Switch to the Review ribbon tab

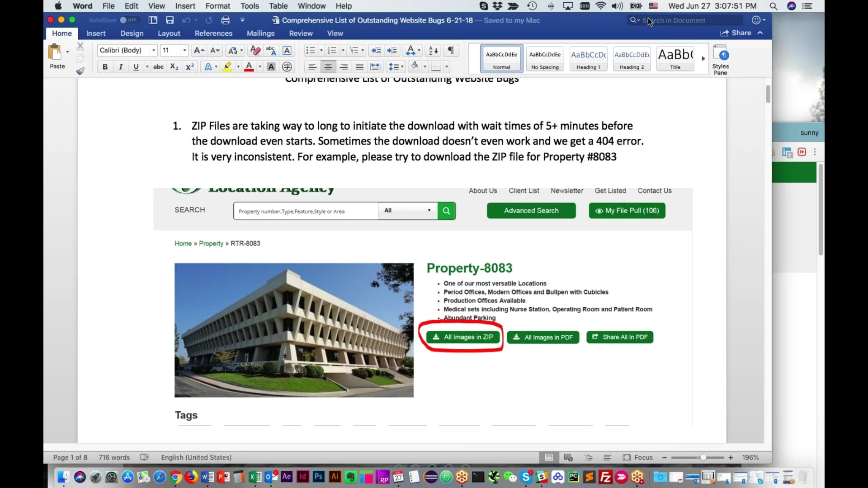300,33
